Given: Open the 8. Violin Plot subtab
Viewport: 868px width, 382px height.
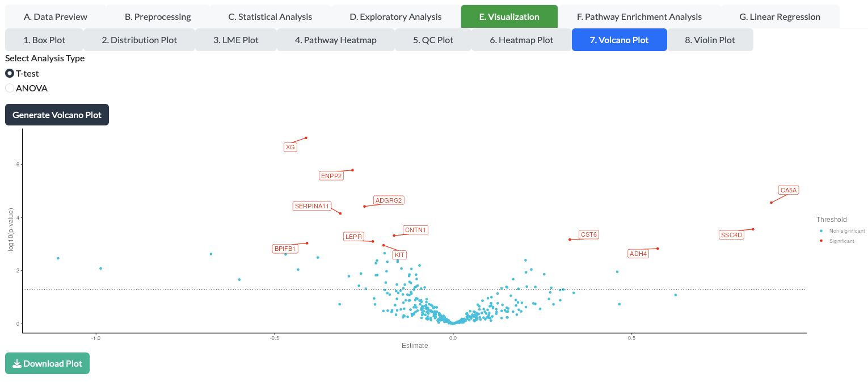Looking at the screenshot, I should pyautogui.click(x=710, y=40).
